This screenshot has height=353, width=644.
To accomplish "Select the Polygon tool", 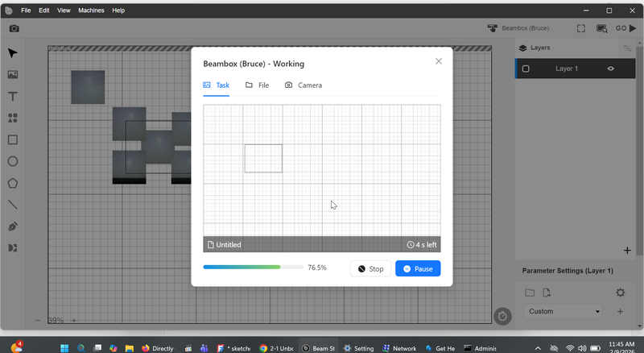I will (13, 183).
